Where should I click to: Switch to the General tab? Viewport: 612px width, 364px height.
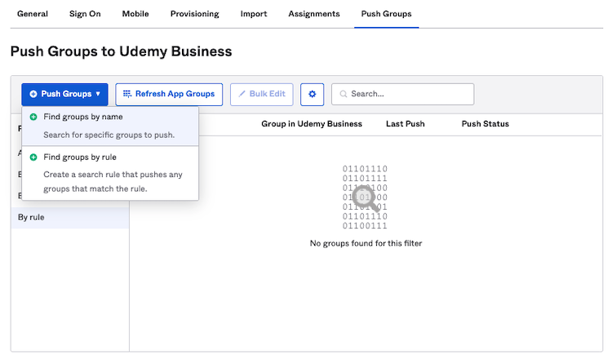tap(33, 14)
